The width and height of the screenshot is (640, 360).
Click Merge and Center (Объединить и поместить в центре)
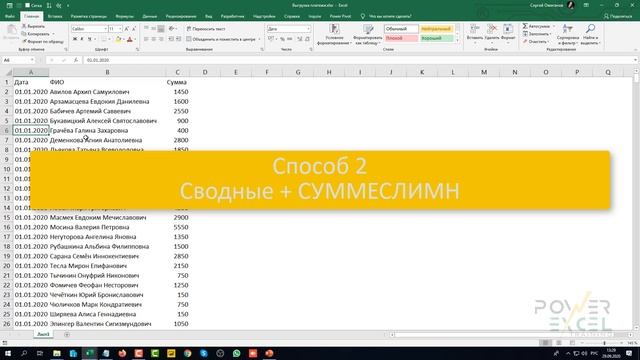[x=221, y=39]
